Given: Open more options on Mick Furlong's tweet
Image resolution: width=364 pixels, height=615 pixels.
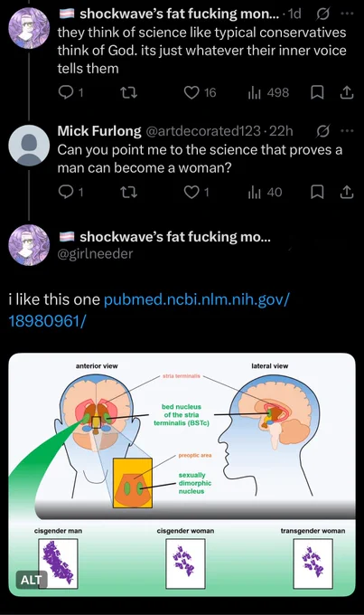Looking at the screenshot, I should pos(347,131).
